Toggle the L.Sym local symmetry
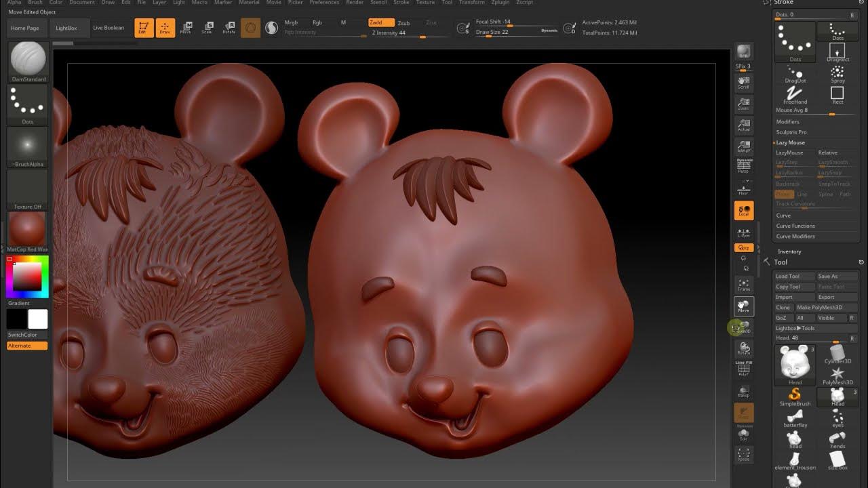Viewport: 868px width, 488px height. 744,232
